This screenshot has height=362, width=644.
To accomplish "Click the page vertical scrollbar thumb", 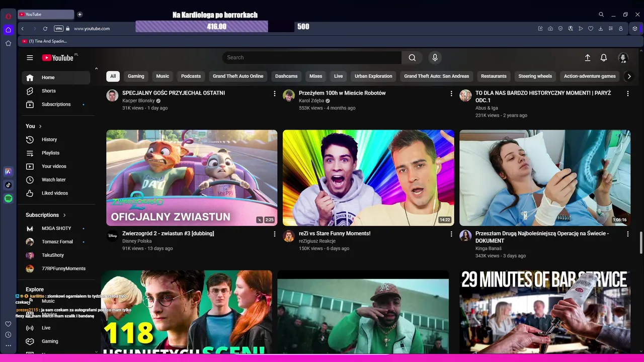I will pos(640,243).
